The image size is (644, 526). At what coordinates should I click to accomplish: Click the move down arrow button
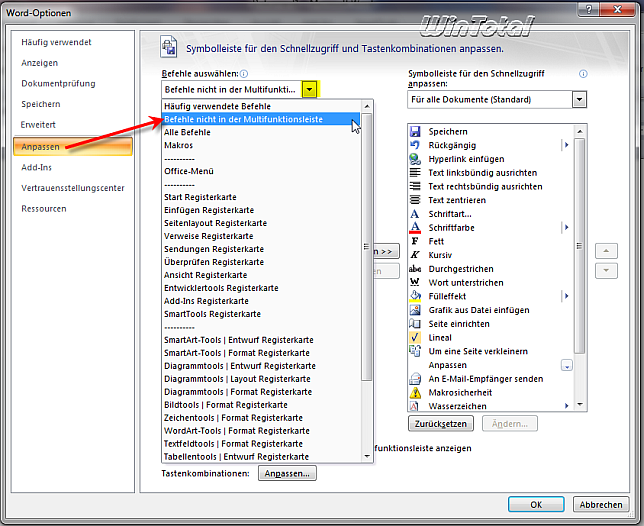point(606,271)
